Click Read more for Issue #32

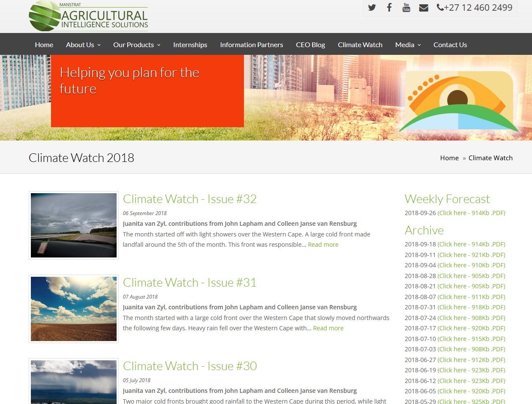pyautogui.click(x=323, y=245)
